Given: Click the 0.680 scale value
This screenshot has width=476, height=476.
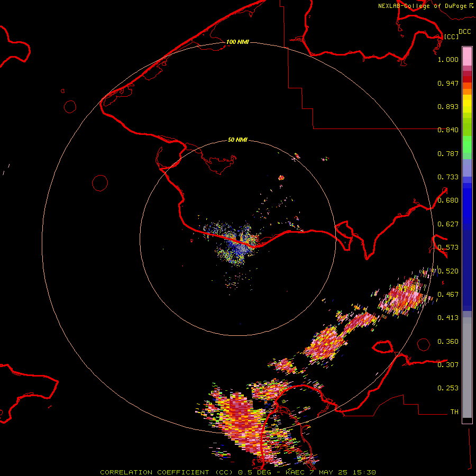Looking at the screenshot, I should click(448, 200).
